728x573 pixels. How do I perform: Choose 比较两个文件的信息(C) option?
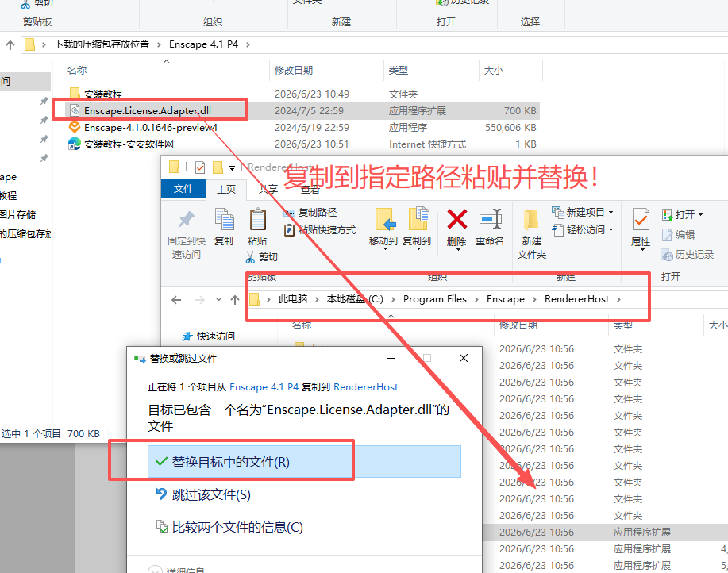237,527
